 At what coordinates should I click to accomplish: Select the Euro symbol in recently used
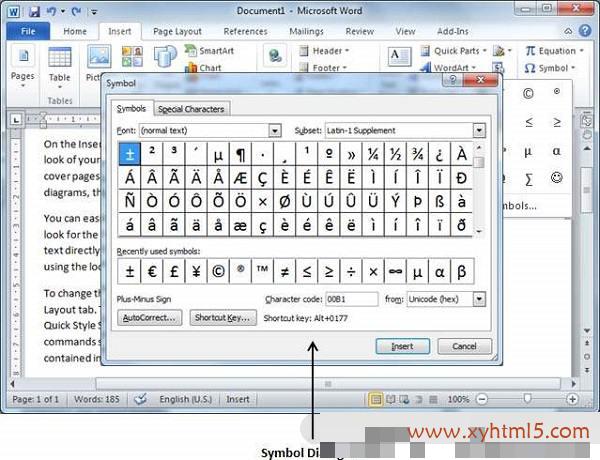click(x=153, y=272)
